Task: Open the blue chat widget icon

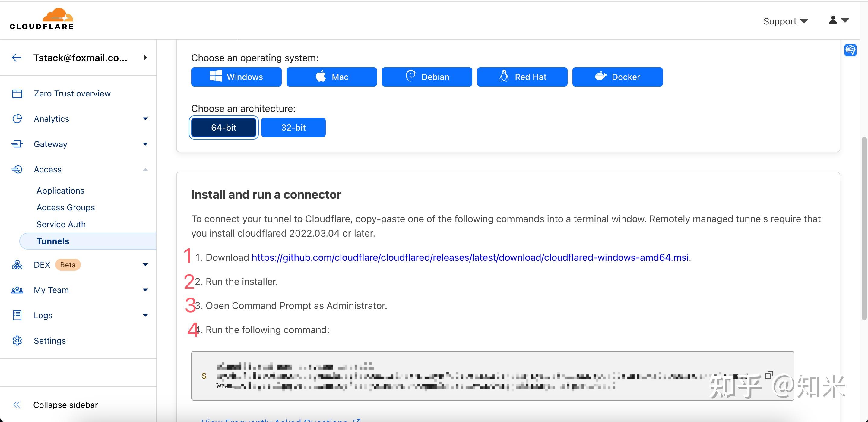Action: coord(850,50)
